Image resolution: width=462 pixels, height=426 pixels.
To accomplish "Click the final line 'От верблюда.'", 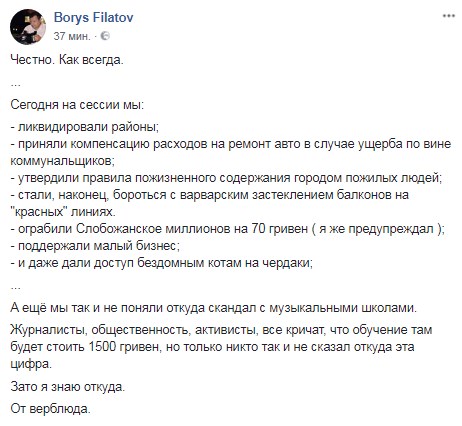I will 50,409.
